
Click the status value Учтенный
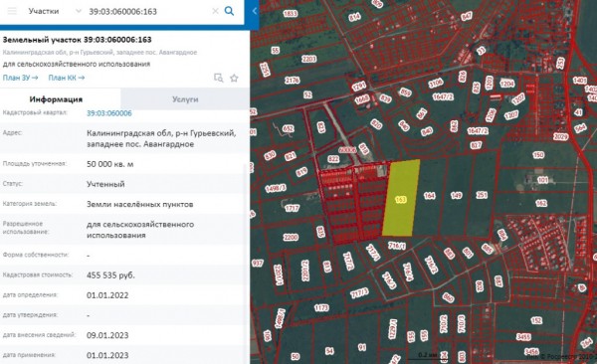(x=105, y=184)
